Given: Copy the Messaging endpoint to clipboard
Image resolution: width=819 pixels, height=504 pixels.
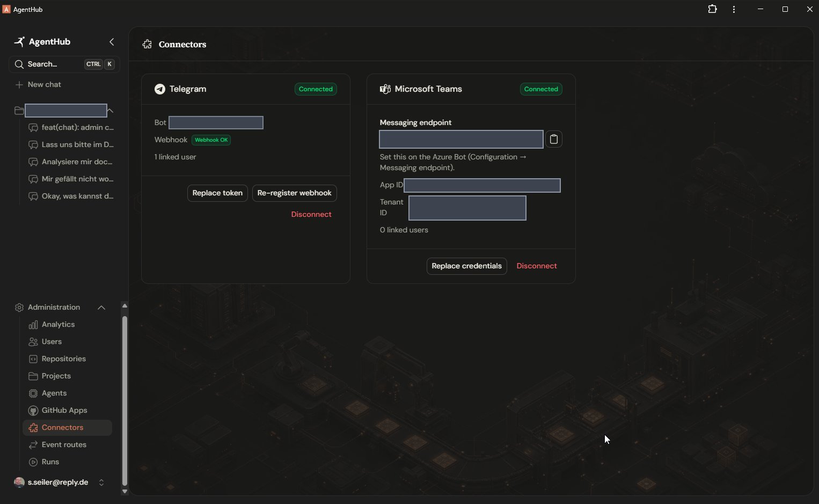Looking at the screenshot, I should click(554, 140).
